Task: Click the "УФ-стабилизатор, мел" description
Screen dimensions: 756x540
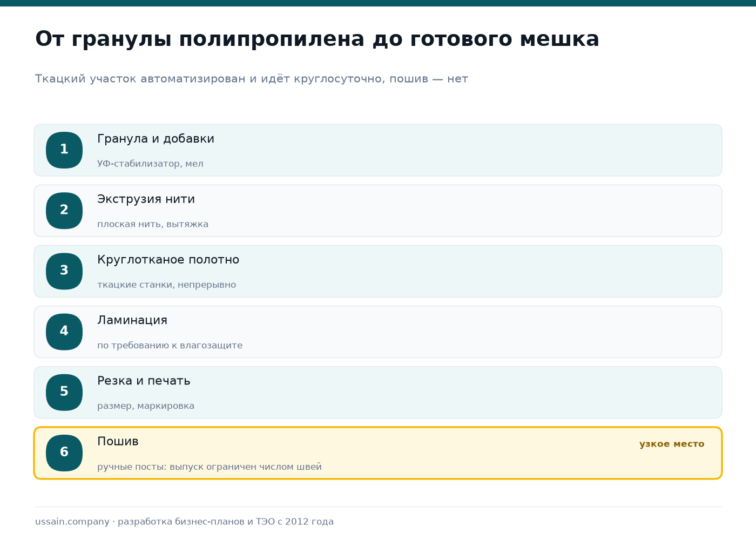Action: (x=150, y=164)
